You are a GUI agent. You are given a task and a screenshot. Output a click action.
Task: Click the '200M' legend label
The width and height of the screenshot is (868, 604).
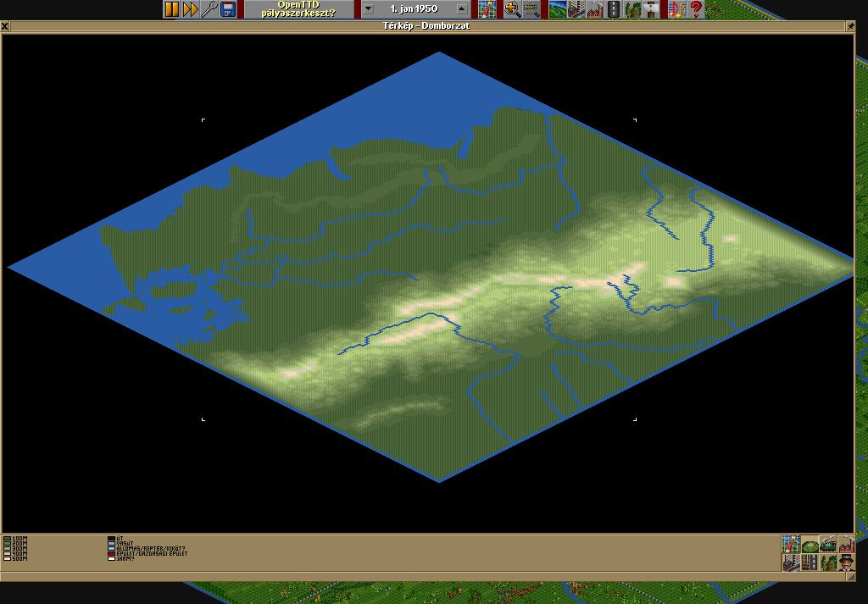19,544
